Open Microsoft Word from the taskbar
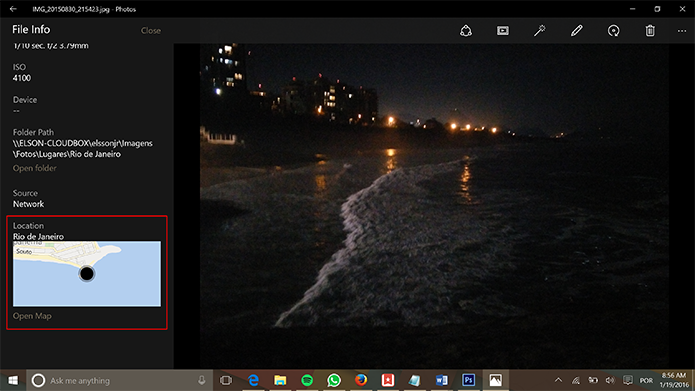 [442, 380]
